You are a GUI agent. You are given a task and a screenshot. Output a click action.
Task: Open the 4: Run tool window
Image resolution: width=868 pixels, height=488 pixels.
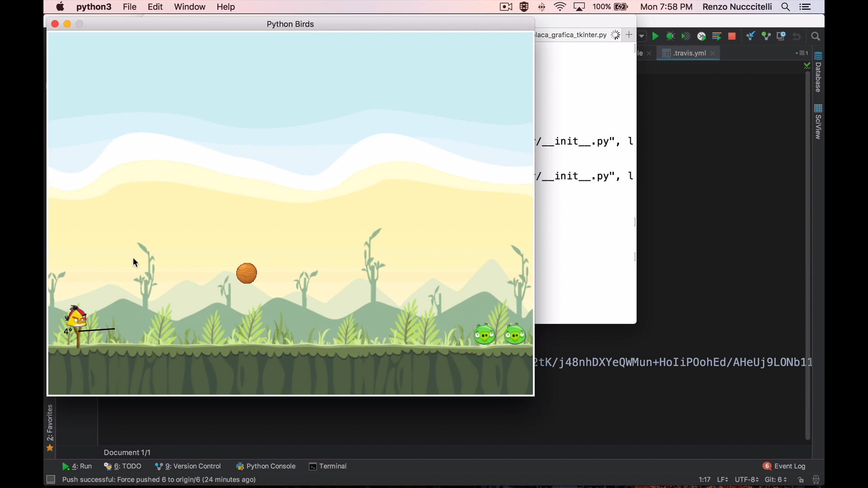point(77,466)
